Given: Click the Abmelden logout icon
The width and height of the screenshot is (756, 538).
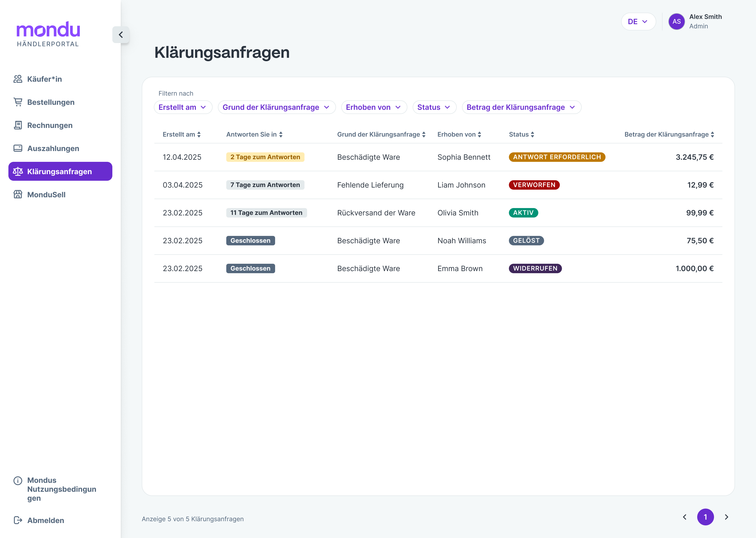Looking at the screenshot, I should click(x=18, y=520).
